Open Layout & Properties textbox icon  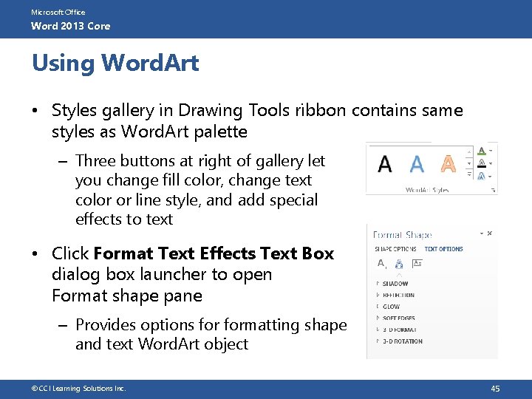tap(417, 264)
